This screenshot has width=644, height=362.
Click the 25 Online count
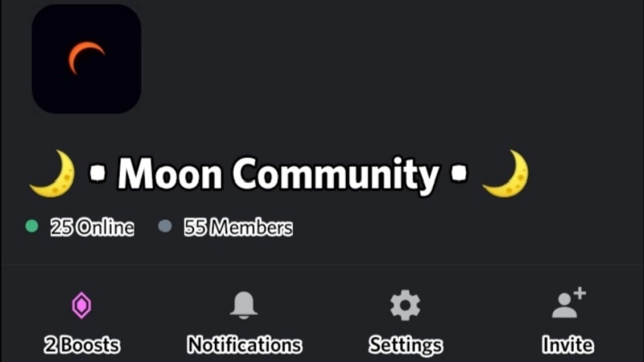pos(92,228)
